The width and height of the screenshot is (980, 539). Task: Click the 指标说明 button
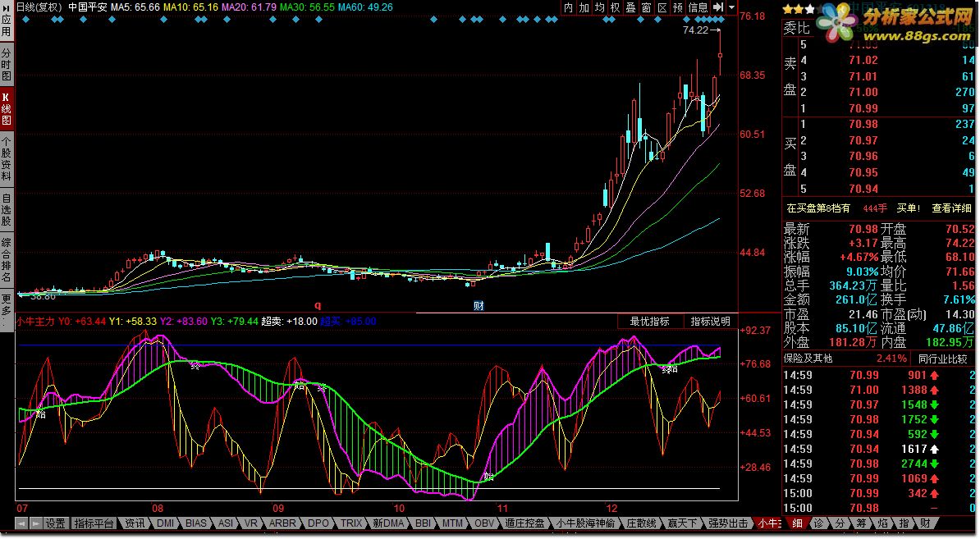click(710, 321)
